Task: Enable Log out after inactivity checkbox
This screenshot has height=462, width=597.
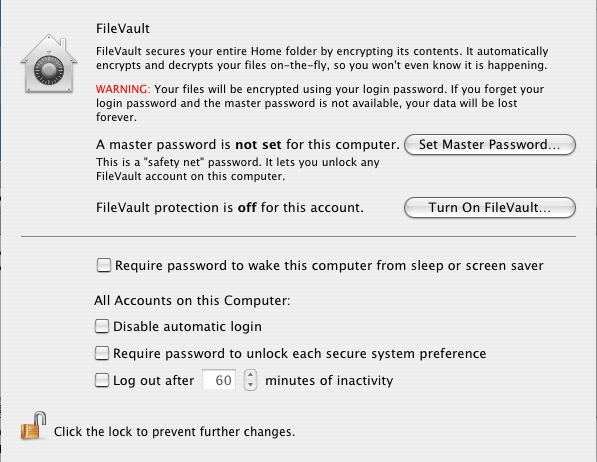Action: (102, 380)
